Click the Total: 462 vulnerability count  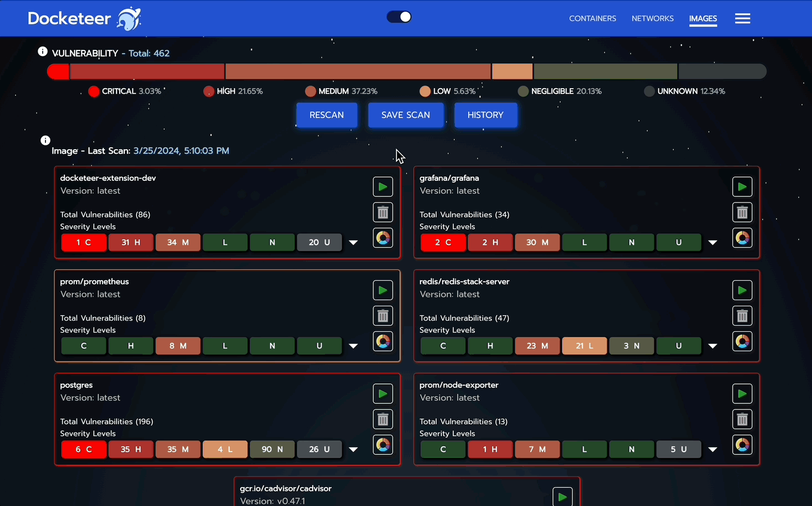point(149,53)
